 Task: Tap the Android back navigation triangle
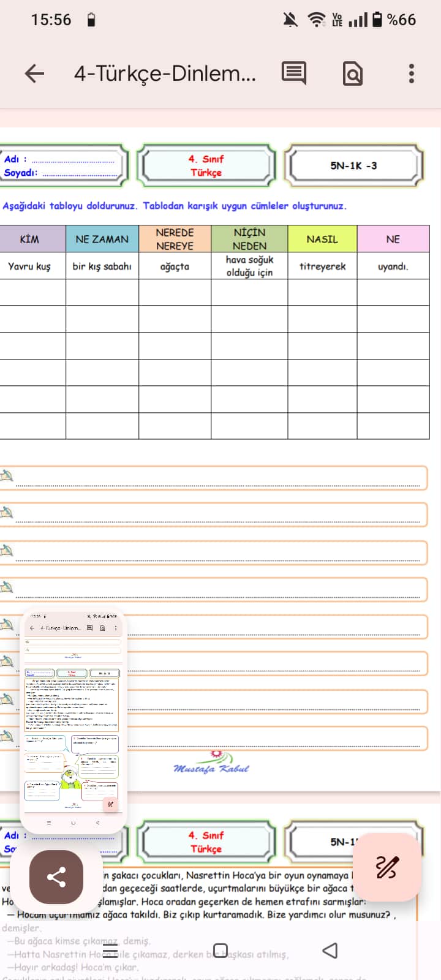click(x=330, y=950)
